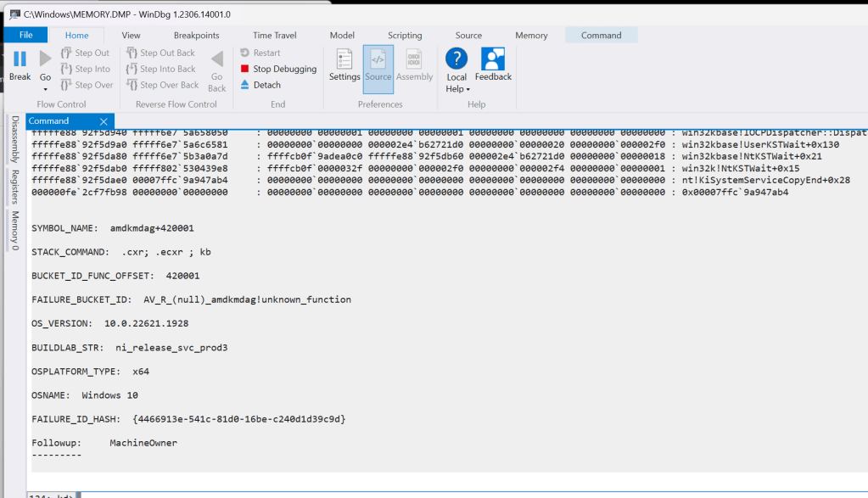Click the BUCKET_ID_FUNC_OFFSET 420001 value
Image resolution: width=868 pixels, height=498 pixels.
[182, 276]
